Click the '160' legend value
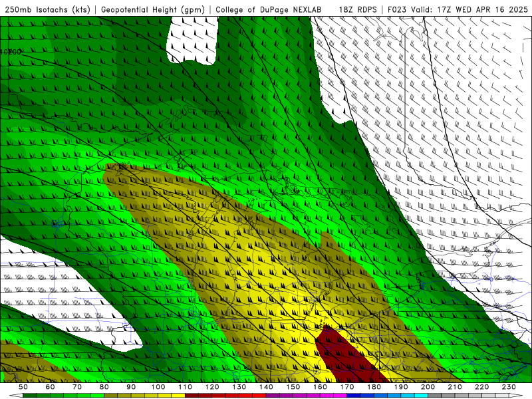The height and width of the screenshot is (399, 532). [321, 387]
